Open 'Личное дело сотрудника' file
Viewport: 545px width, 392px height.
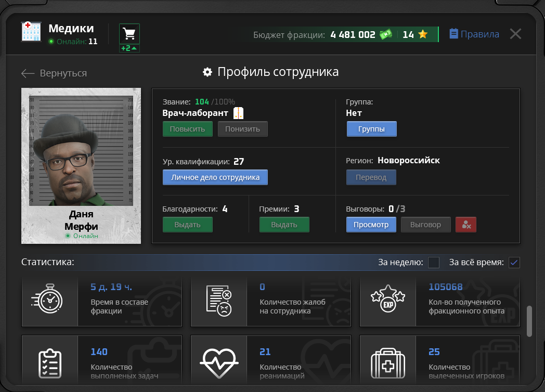tap(215, 177)
